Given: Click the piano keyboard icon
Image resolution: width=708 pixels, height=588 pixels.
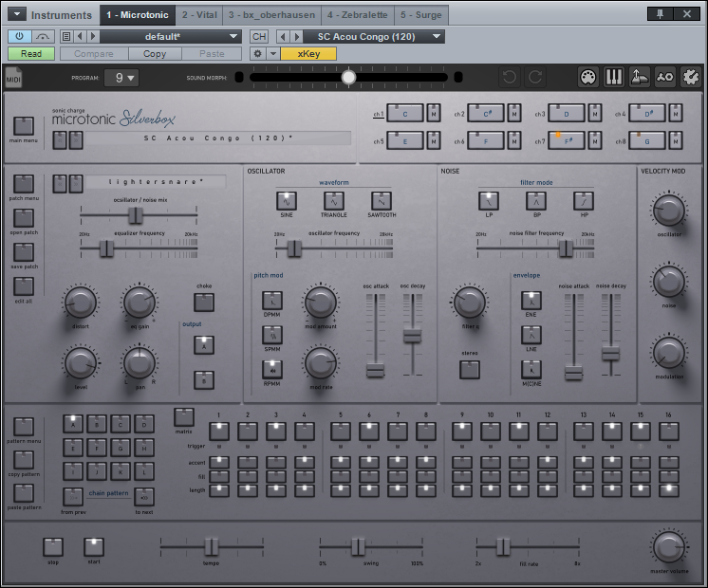Looking at the screenshot, I should click(x=614, y=78).
